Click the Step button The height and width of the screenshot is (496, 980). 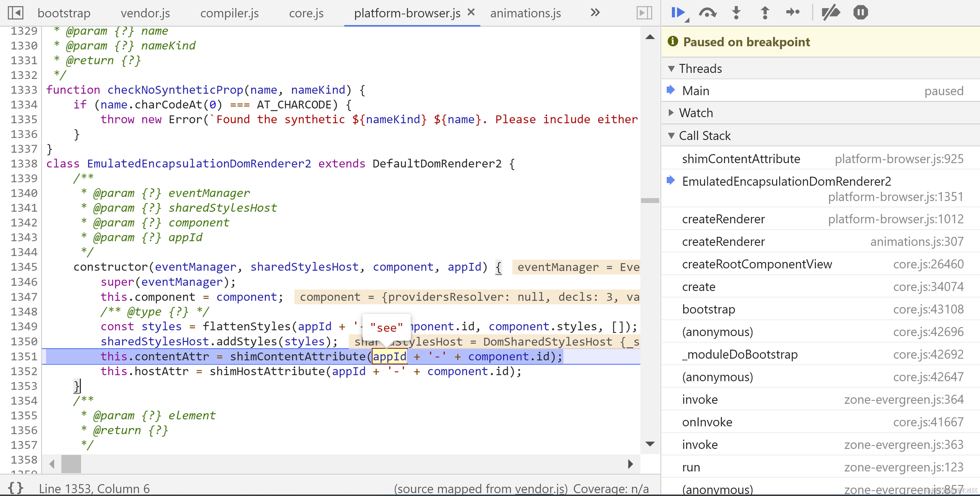coord(793,13)
